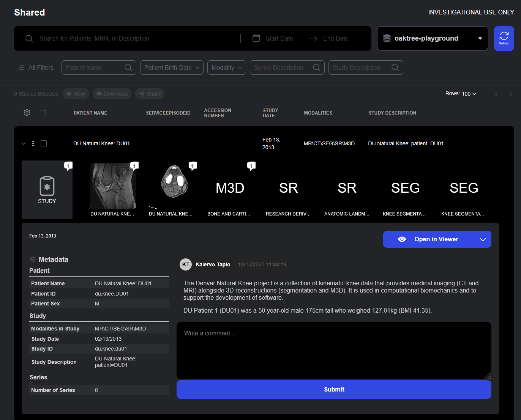Click the calendar icon beside Start Date
This screenshot has height=420, width=521.
256,38
